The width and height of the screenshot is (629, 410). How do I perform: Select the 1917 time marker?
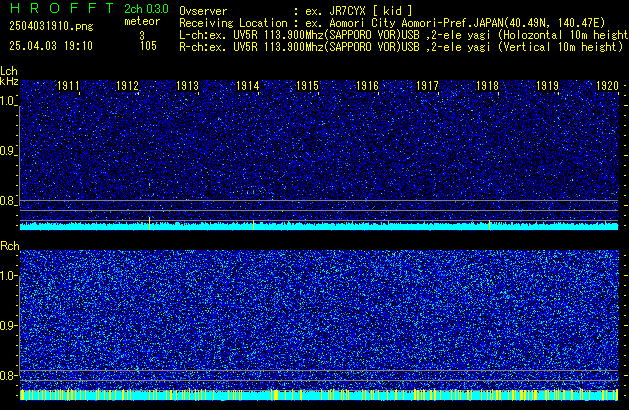tap(427, 86)
